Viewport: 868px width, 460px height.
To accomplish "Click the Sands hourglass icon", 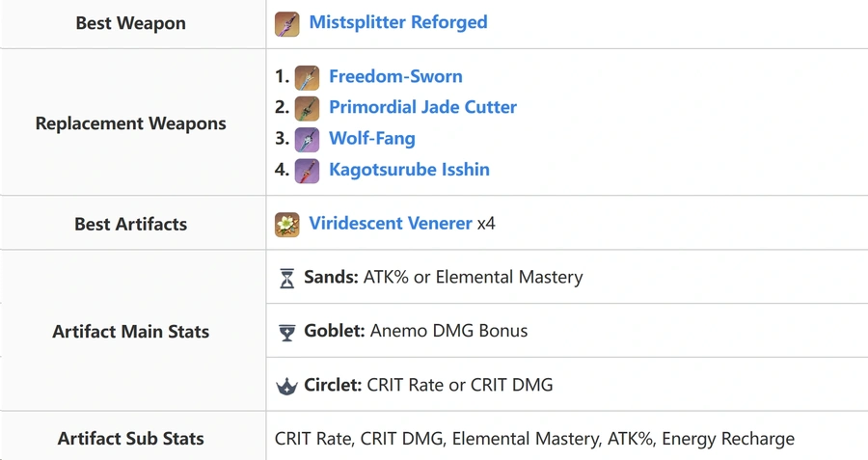I will (x=286, y=279).
